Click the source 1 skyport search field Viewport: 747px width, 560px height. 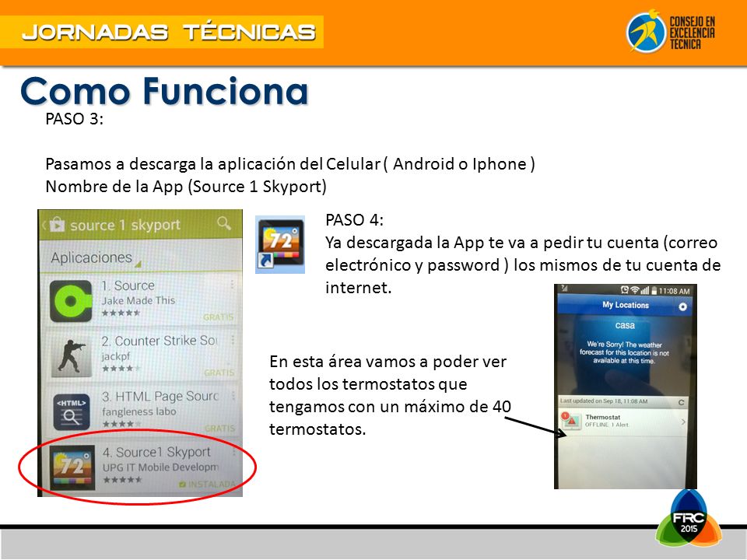pyautogui.click(x=125, y=225)
